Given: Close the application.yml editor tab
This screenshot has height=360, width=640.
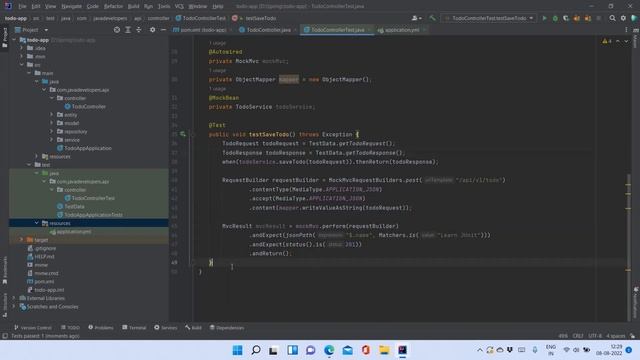Looking at the screenshot, I should coord(424,30).
